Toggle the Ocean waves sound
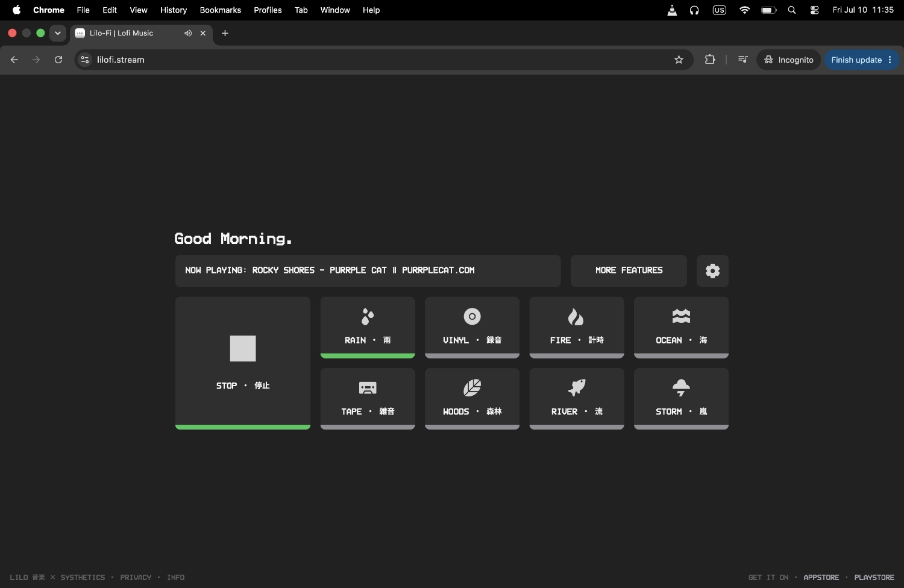Screen dimensions: 904x588 [681, 327]
